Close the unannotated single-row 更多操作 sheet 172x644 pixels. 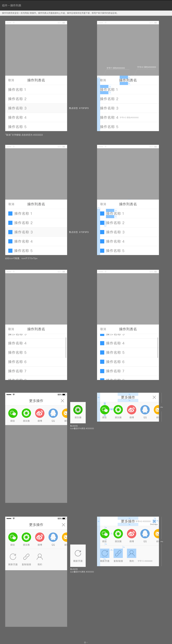click(x=62, y=401)
